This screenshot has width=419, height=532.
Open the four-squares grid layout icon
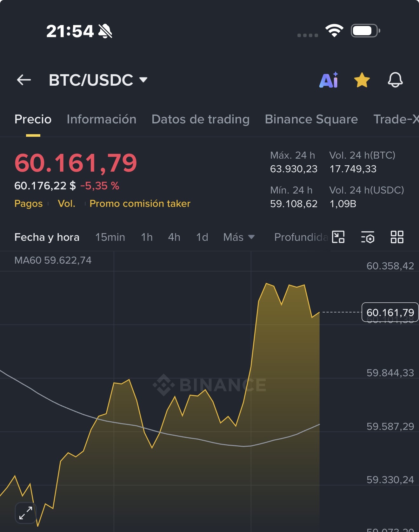[x=397, y=237]
